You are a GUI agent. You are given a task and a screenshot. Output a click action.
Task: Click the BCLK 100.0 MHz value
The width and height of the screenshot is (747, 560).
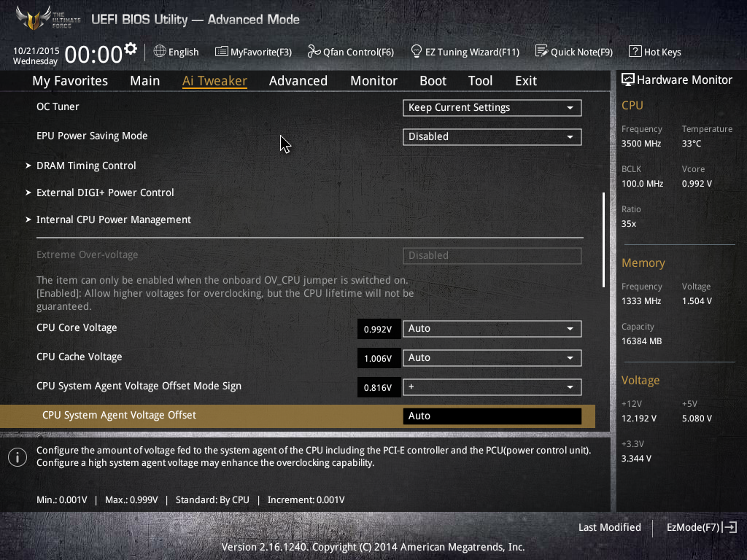(642, 183)
